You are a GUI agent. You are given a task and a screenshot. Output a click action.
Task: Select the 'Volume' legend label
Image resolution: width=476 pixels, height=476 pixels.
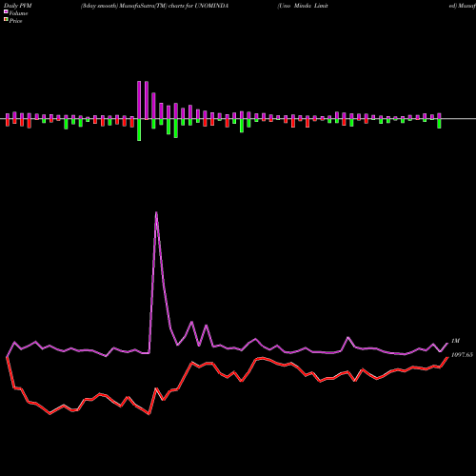click(x=18, y=13)
